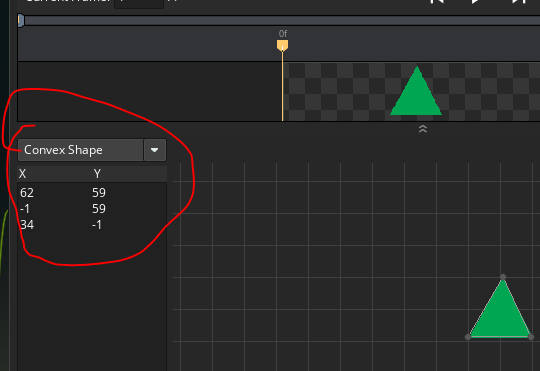Click the Current Frame input field
Viewport: 540px width, 371px height.
[139, 3]
